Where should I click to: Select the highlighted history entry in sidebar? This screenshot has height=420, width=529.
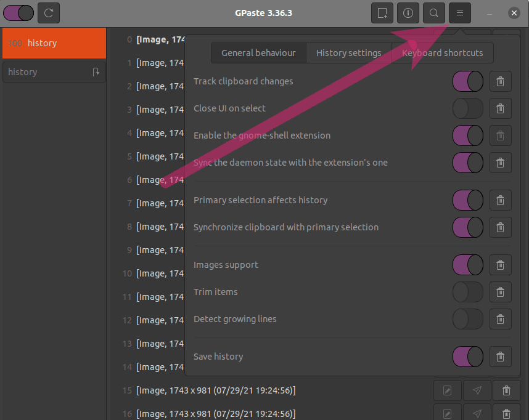54,43
